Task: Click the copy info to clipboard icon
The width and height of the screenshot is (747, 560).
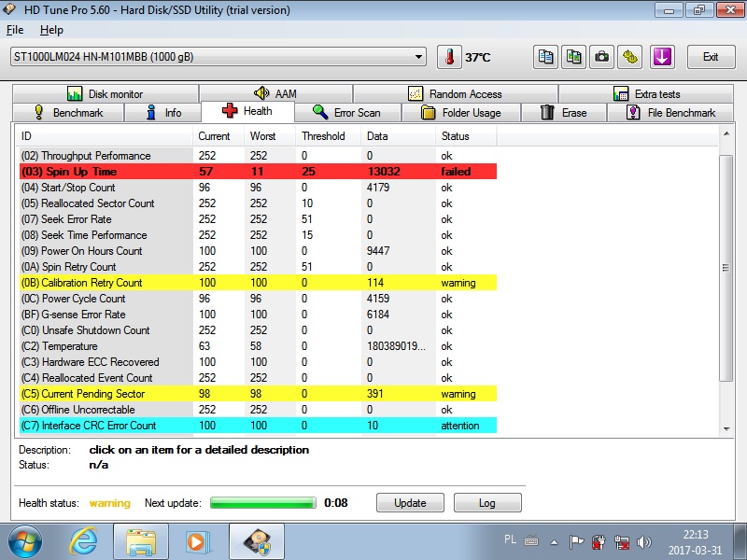Action: 545,57
